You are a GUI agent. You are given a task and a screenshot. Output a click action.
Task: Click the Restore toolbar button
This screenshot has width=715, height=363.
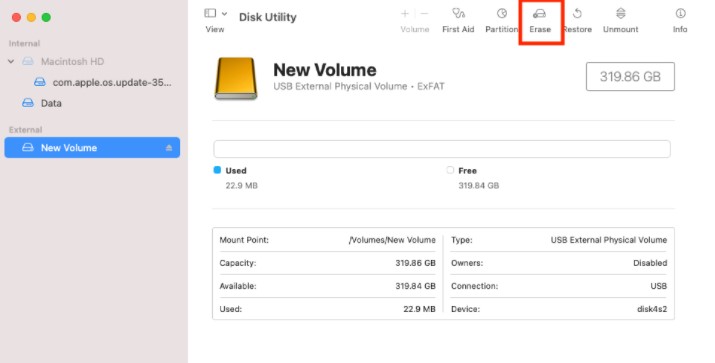577,21
